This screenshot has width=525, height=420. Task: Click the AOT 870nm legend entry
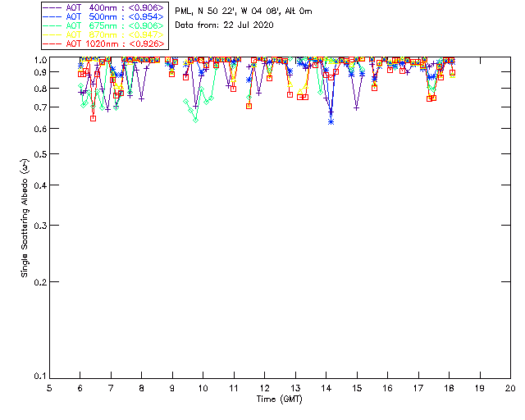coord(104,34)
